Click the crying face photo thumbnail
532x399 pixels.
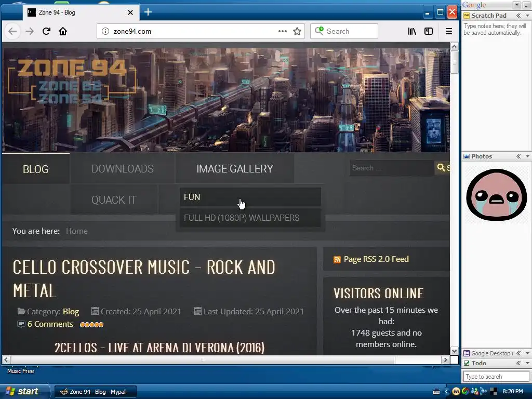pyautogui.click(x=496, y=194)
